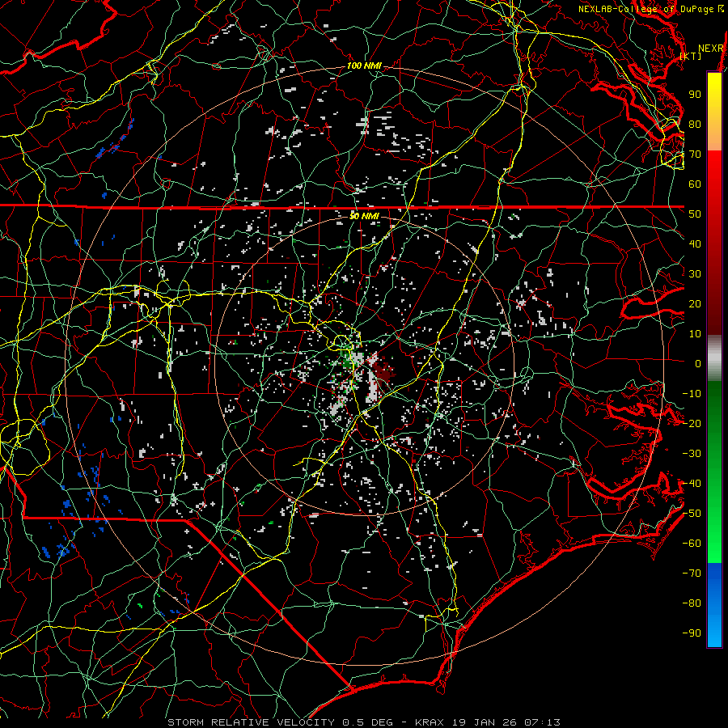Click the -70 value on velocity scale
Image resolution: width=728 pixels, height=728 pixels.
point(692,574)
